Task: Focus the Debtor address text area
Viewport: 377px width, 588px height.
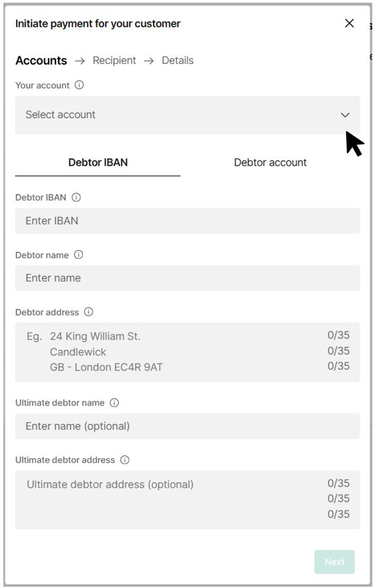Action: pyautogui.click(x=187, y=352)
